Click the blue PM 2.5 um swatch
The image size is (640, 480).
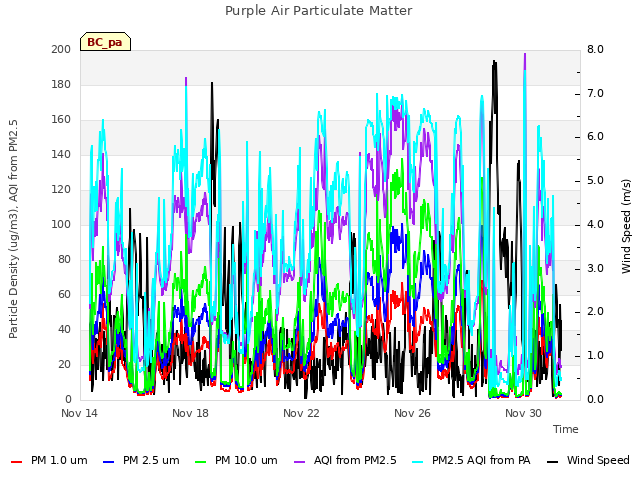pos(109,462)
